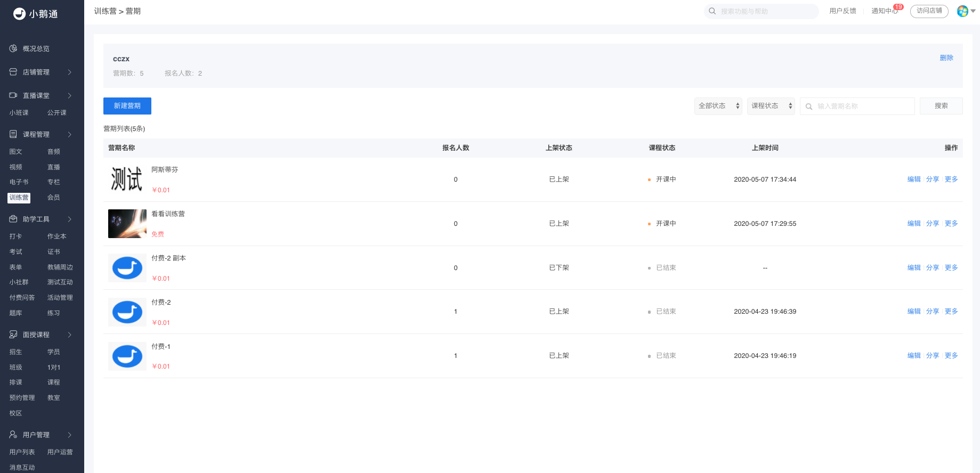Open 用户列表 in the sidebar
This screenshot has height=473, width=980.
coord(22,452)
